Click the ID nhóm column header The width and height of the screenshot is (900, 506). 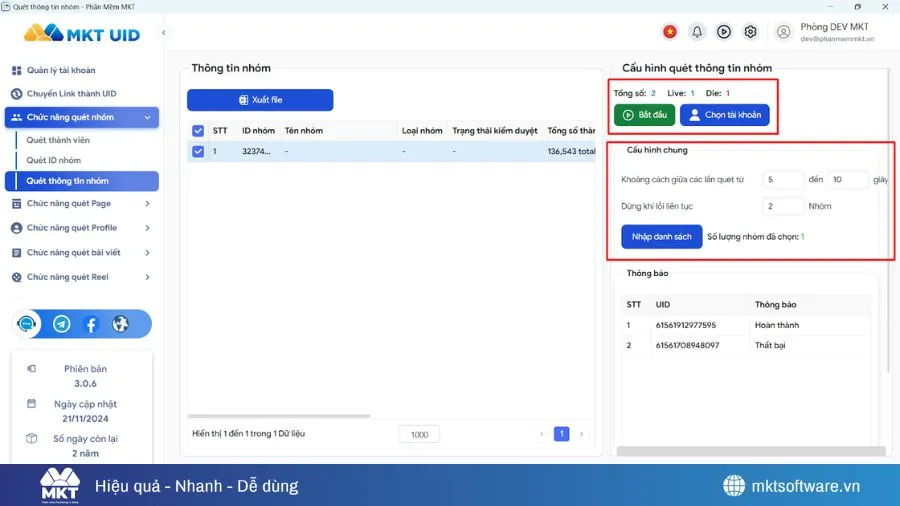258,131
